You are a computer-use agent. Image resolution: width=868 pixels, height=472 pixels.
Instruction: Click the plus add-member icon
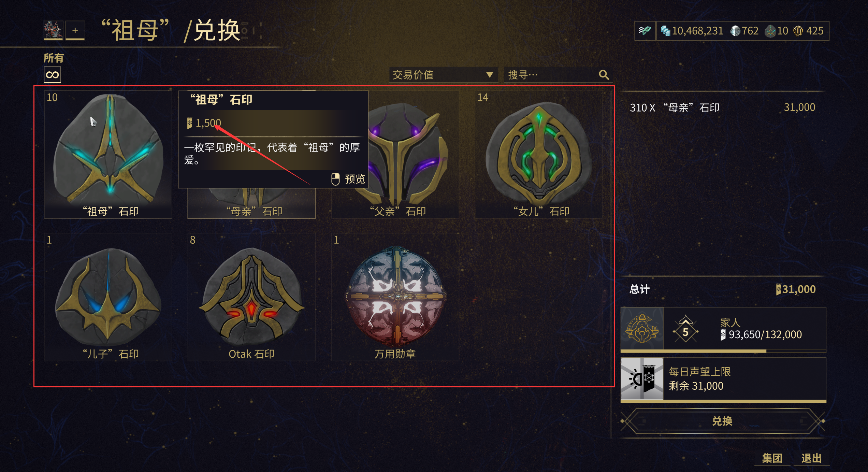pyautogui.click(x=75, y=30)
